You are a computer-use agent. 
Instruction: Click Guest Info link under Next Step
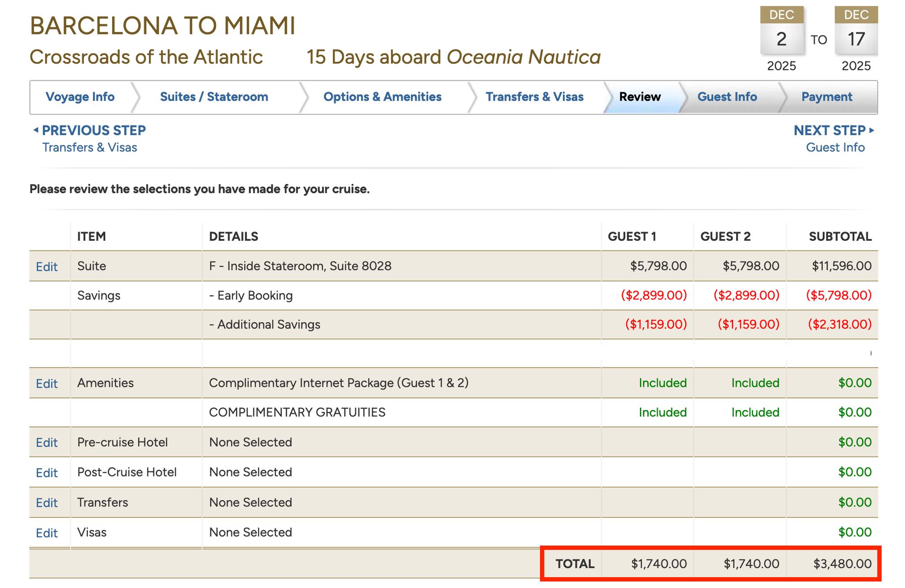835,148
